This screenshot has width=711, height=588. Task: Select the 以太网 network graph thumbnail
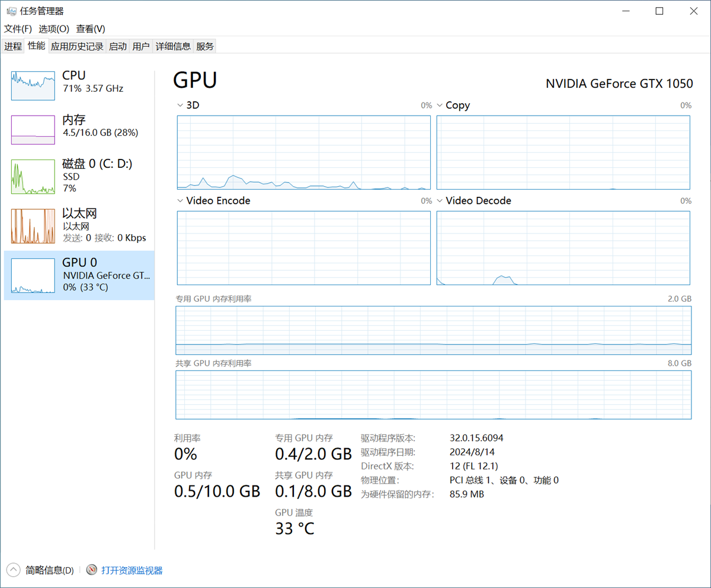pos(33,226)
